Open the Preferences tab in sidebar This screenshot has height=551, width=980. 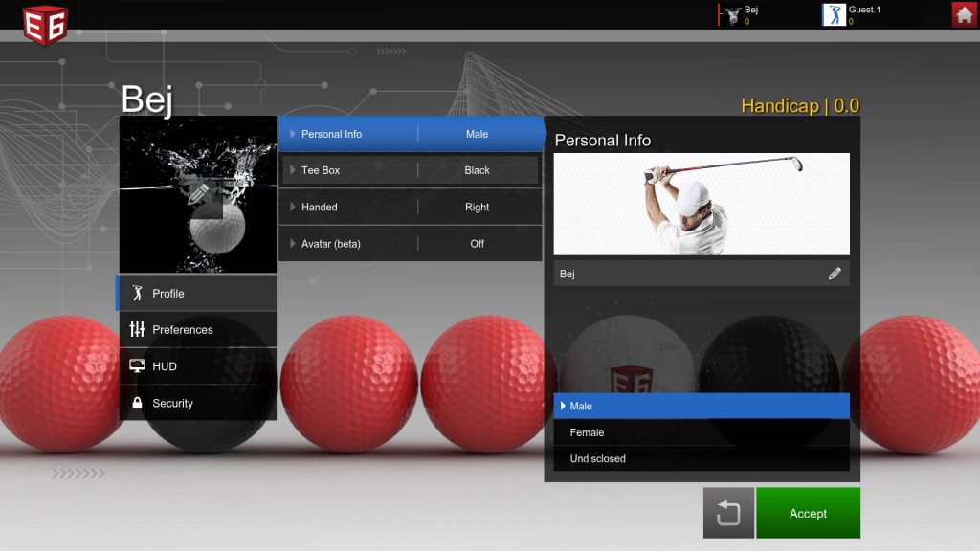click(x=197, y=330)
